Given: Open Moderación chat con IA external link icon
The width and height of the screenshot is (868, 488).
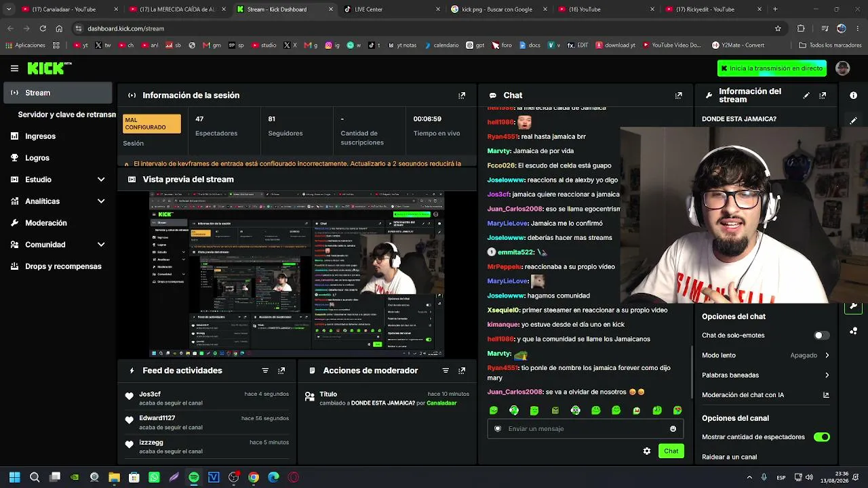Looking at the screenshot, I should point(826,395).
